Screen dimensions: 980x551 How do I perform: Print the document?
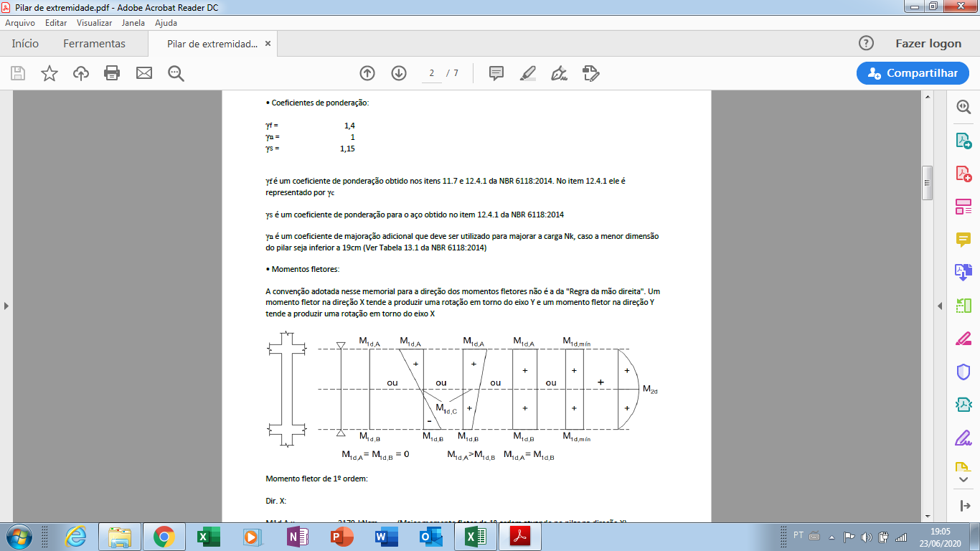[112, 73]
